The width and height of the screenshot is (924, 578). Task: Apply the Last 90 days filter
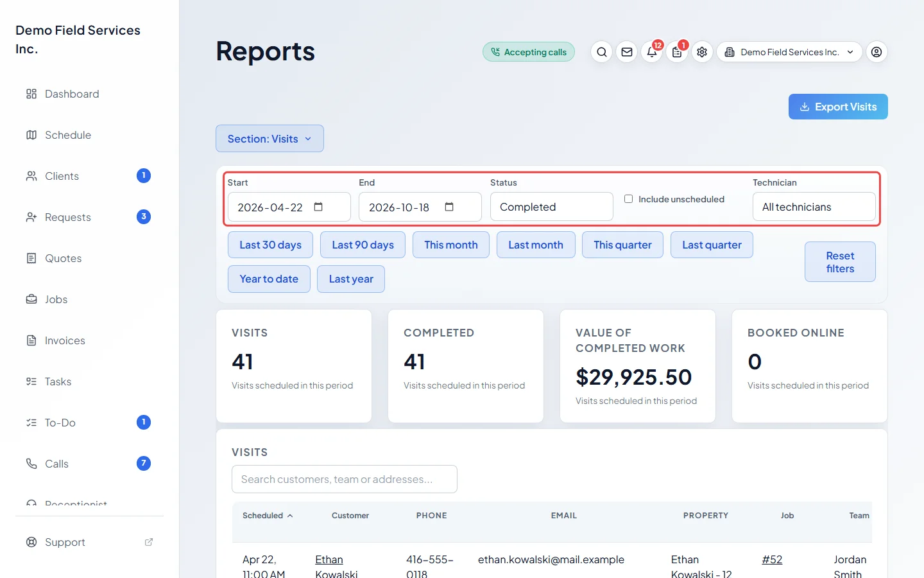363,245
